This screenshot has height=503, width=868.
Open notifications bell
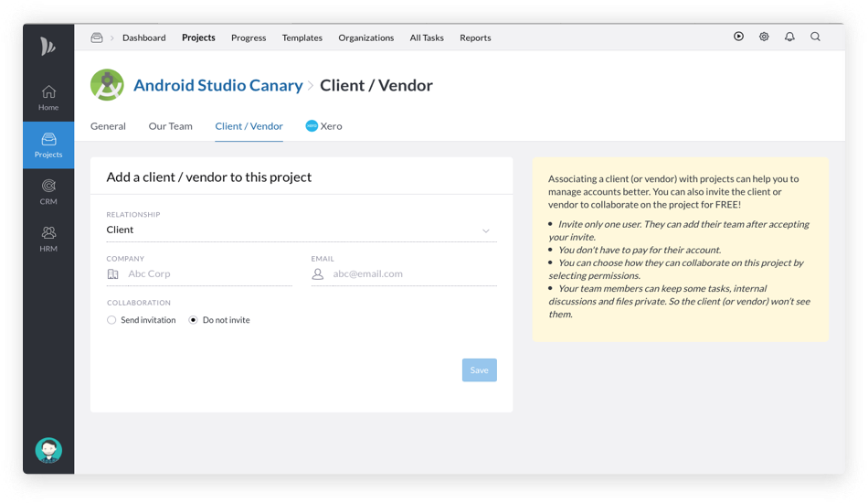(x=789, y=37)
